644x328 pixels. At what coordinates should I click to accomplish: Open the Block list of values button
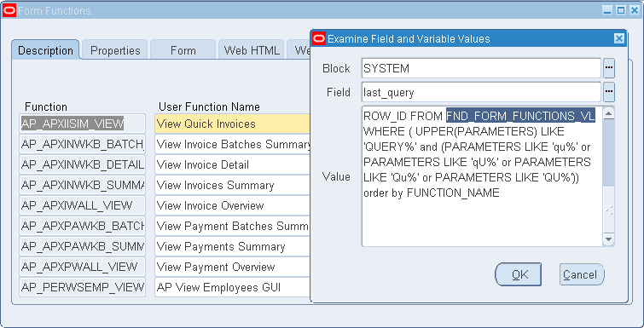609,68
